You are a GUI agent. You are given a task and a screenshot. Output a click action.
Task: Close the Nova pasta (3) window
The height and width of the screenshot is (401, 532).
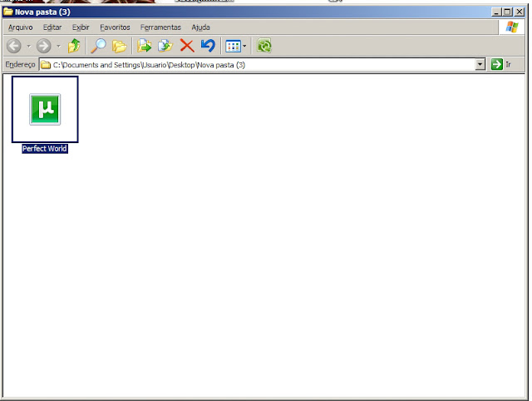[x=520, y=12]
